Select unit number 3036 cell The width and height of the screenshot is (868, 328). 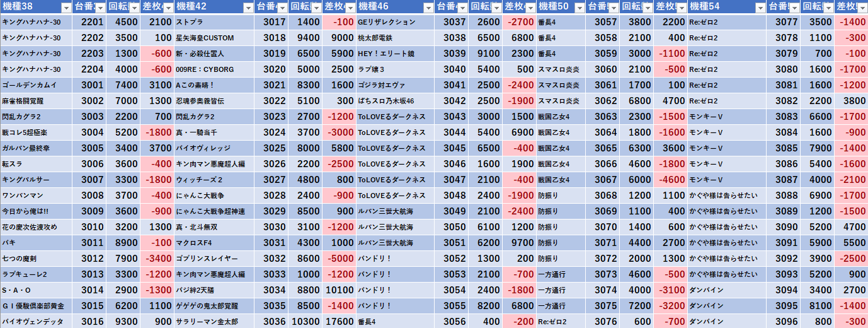pyautogui.click(x=272, y=321)
